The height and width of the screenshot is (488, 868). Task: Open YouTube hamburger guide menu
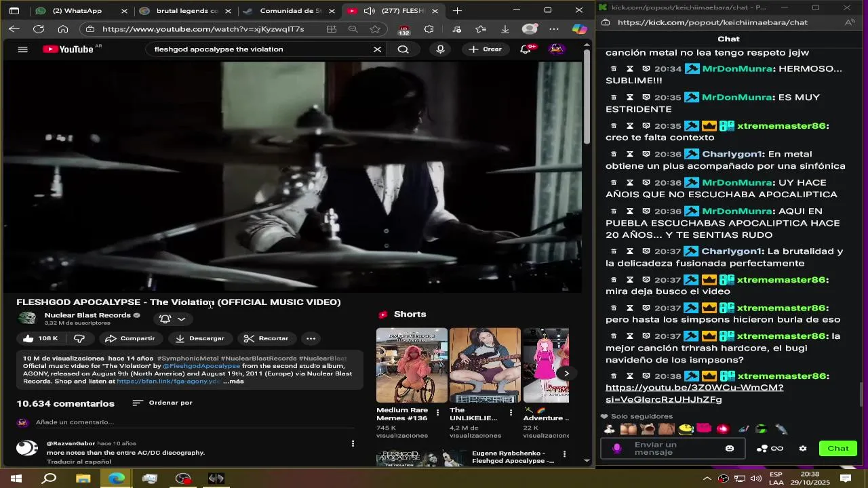pyautogui.click(x=22, y=49)
